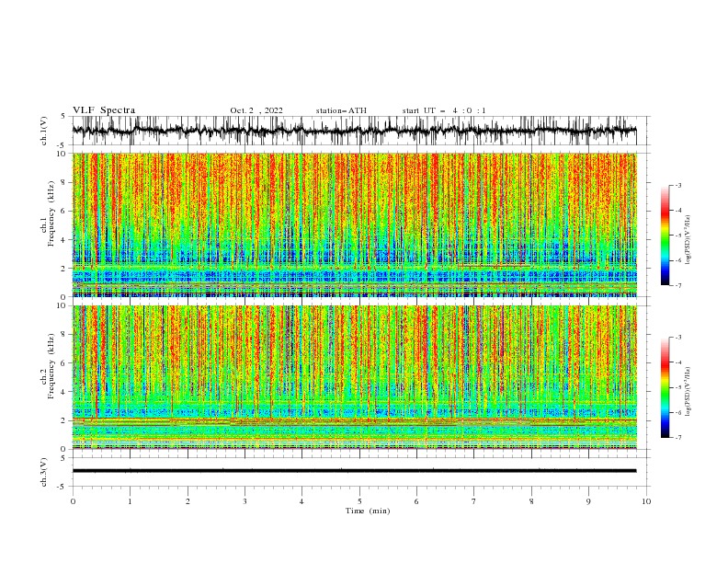Click the ch.2 color bar log(PSD) label
The image size is (728, 563).
688,391
